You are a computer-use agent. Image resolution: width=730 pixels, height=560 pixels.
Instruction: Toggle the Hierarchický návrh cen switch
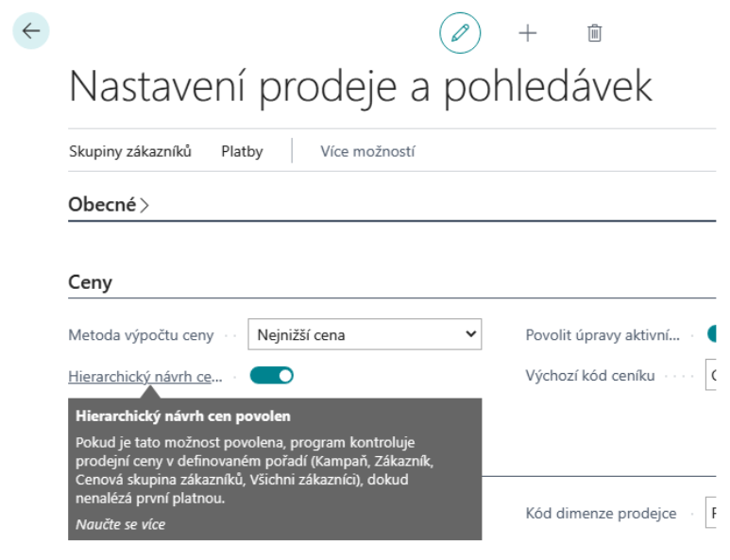(x=272, y=376)
